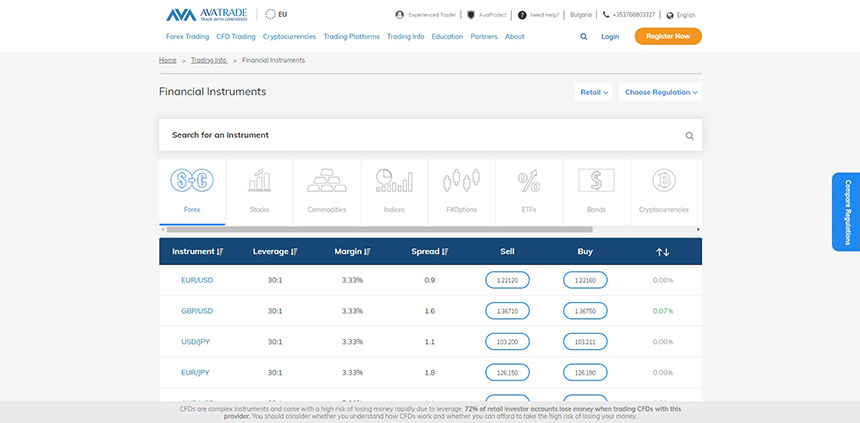
Task: Click the Register Now button
Action: (x=667, y=36)
